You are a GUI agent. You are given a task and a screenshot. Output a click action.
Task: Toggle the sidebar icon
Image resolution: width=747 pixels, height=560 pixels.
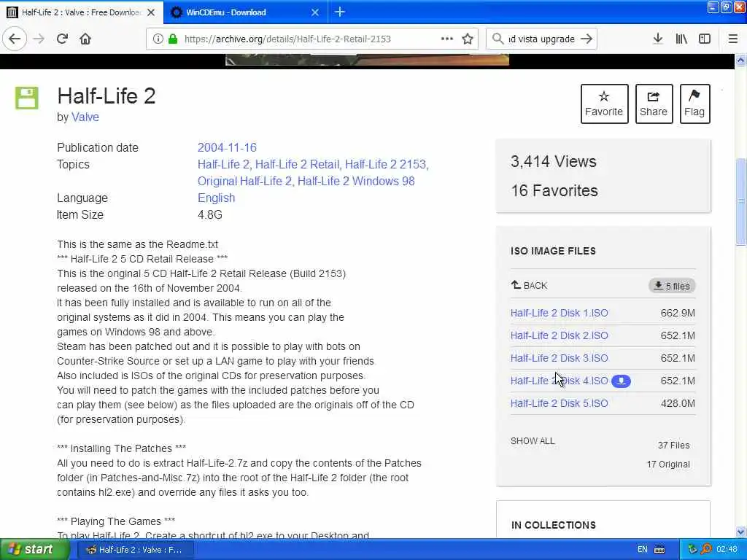click(x=705, y=39)
